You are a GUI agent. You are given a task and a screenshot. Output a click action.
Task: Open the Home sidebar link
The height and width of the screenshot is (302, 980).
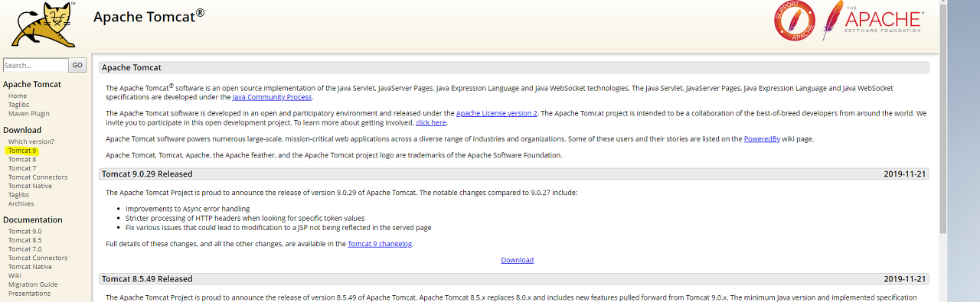18,96
